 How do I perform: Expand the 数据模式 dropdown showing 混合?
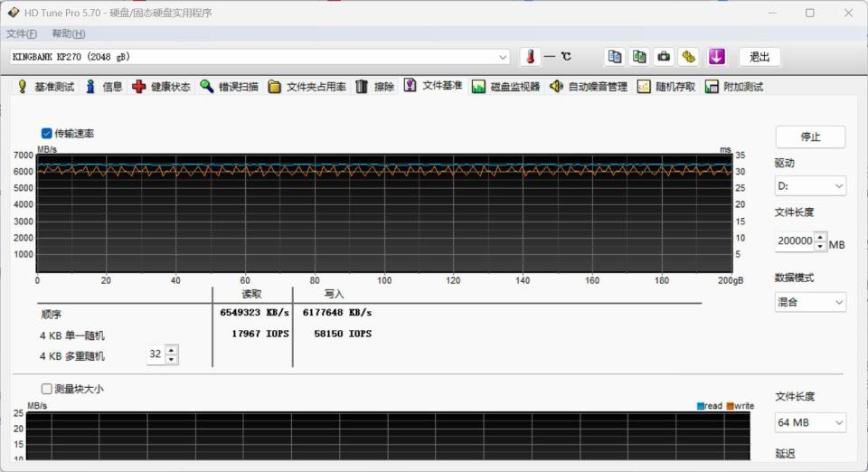point(810,302)
